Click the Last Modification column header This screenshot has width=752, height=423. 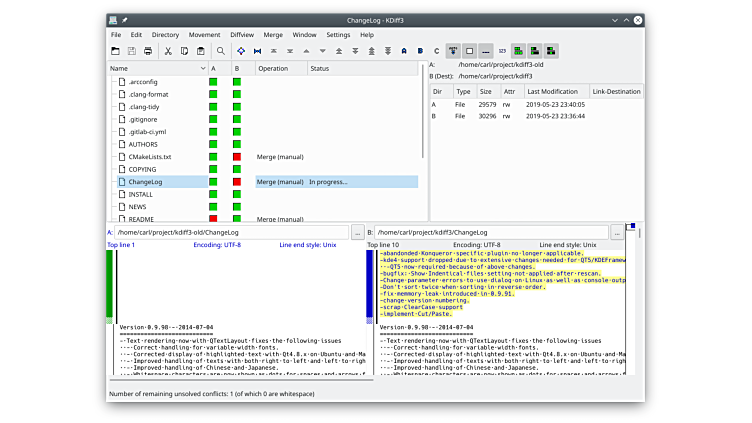point(553,91)
